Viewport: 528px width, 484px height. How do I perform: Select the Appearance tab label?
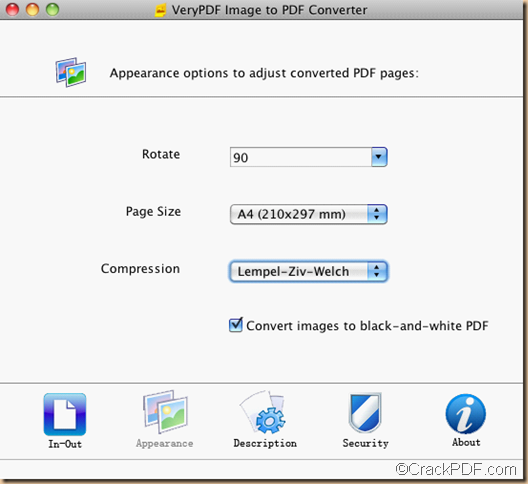(x=165, y=444)
